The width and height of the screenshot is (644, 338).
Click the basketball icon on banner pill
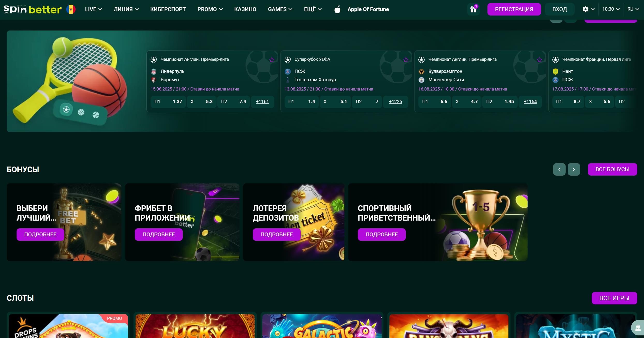coord(81,112)
